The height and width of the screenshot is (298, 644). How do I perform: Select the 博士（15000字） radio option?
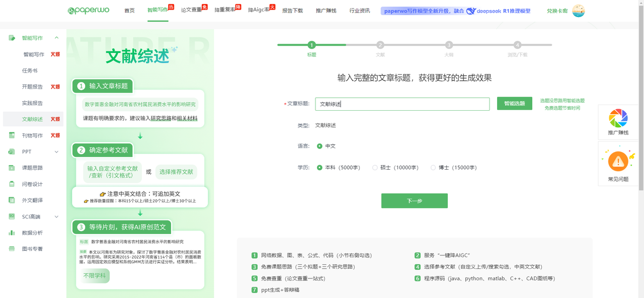pyautogui.click(x=433, y=168)
